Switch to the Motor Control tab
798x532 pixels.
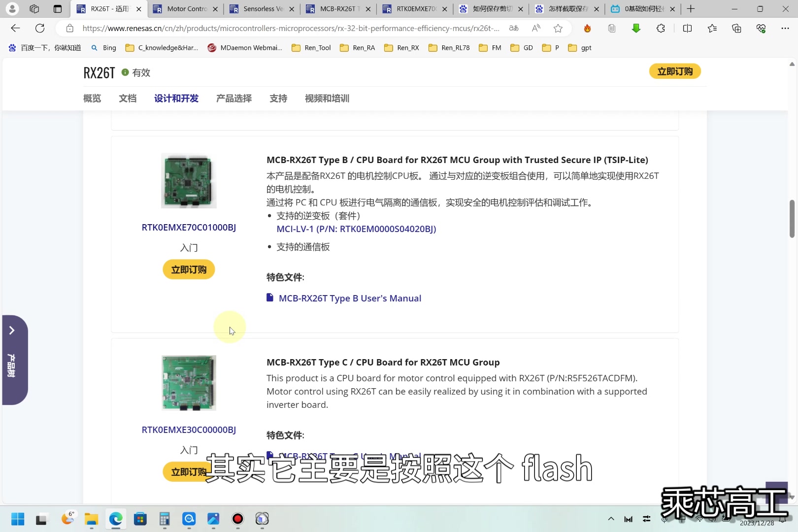[185, 9]
